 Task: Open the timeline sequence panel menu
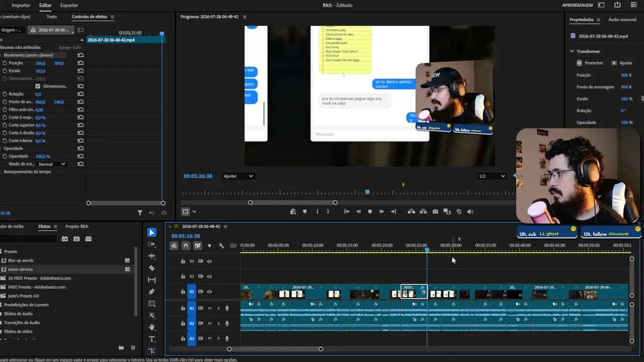click(x=225, y=226)
